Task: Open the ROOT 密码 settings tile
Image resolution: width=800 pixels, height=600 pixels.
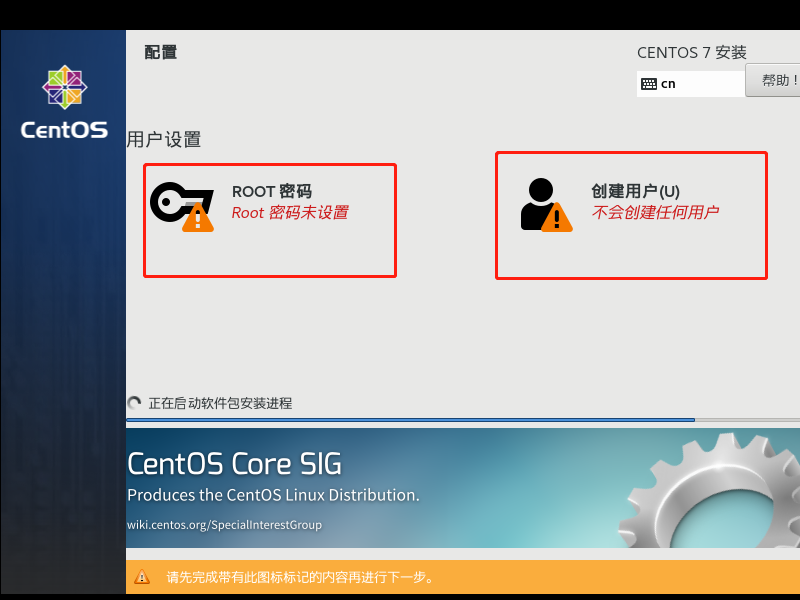Action: tap(270, 220)
